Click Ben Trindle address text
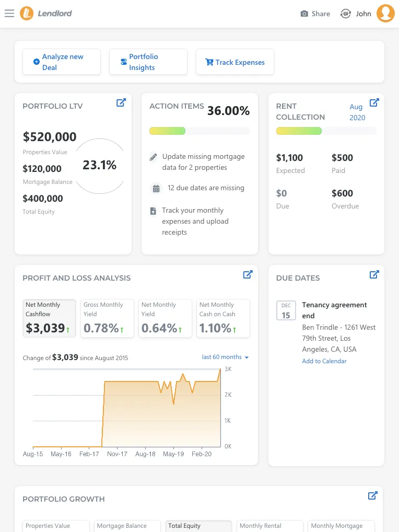This screenshot has width=399, height=532. tap(338, 338)
